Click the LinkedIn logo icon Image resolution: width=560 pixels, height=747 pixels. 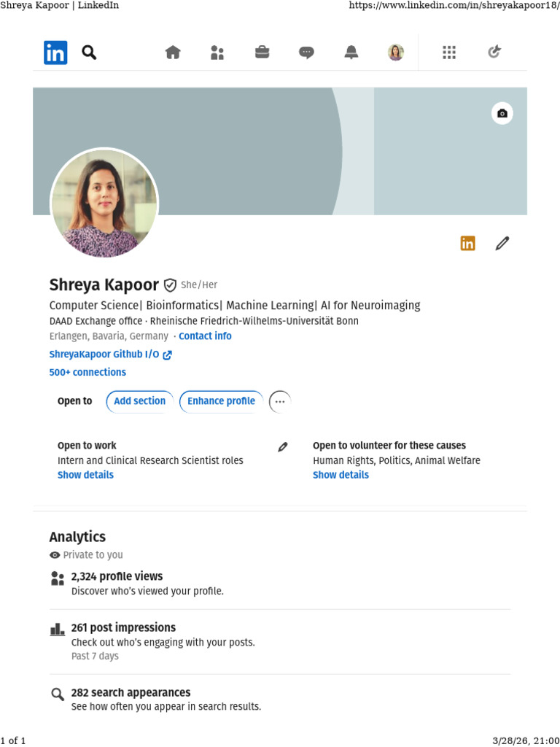(x=55, y=53)
